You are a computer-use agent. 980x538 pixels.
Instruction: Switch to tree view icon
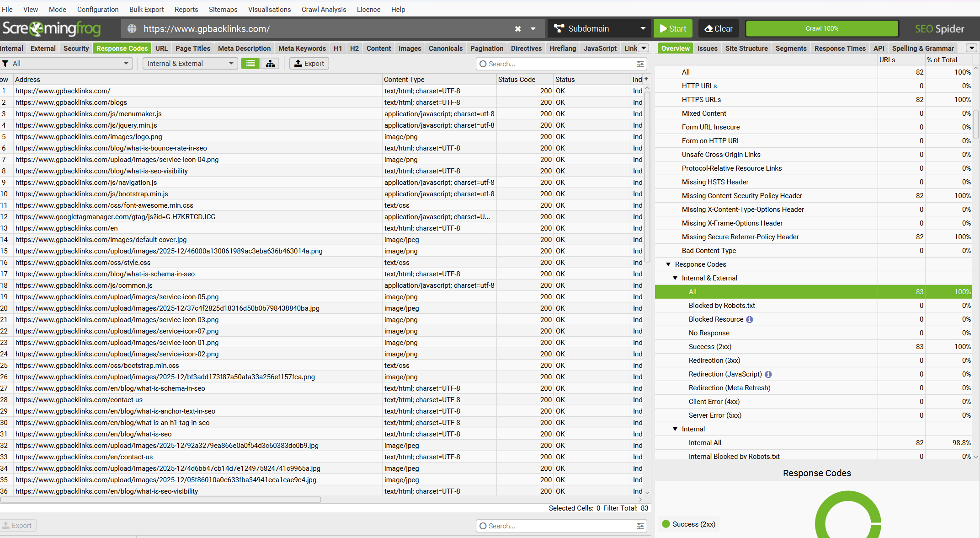(270, 64)
